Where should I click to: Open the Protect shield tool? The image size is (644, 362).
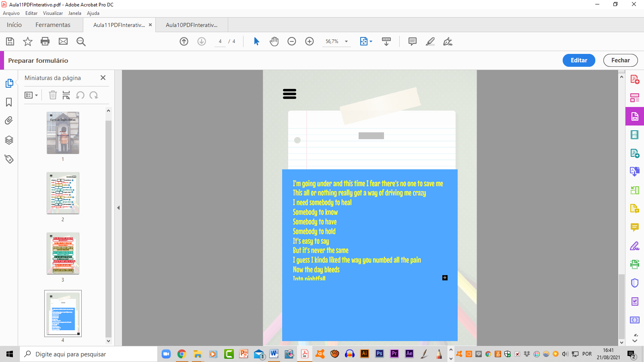coord(635,283)
